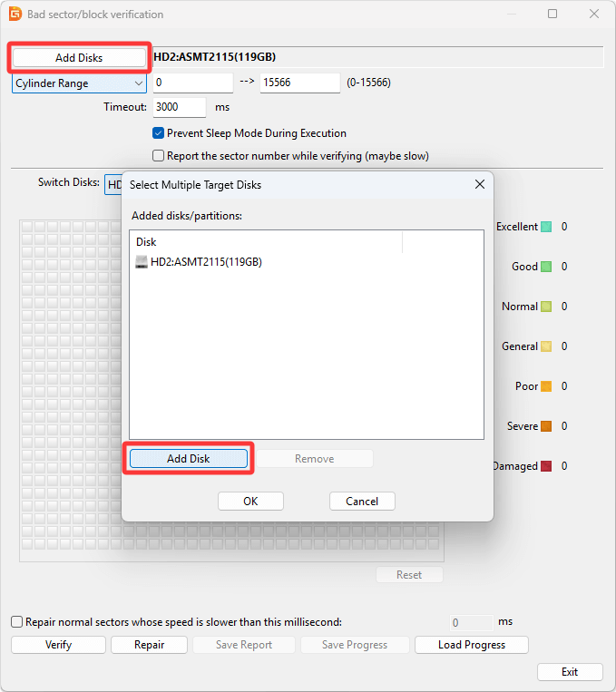
Task: Click the Timeout value field
Action: click(179, 107)
